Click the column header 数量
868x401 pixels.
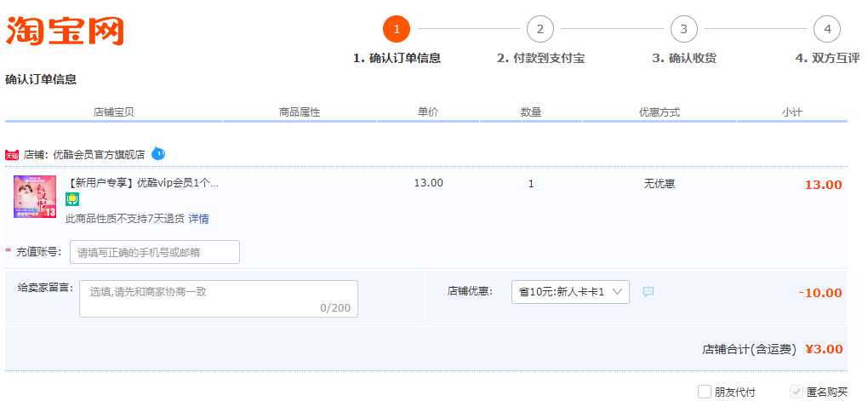click(x=531, y=112)
